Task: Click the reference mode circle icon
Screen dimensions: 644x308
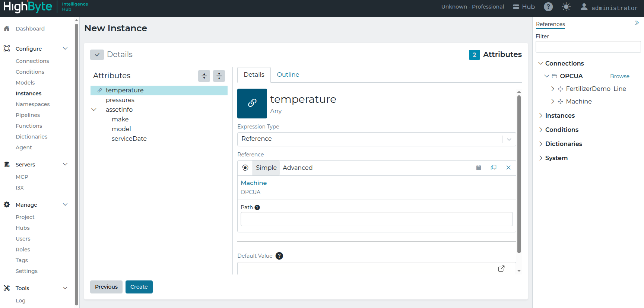Action: point(245,168)
